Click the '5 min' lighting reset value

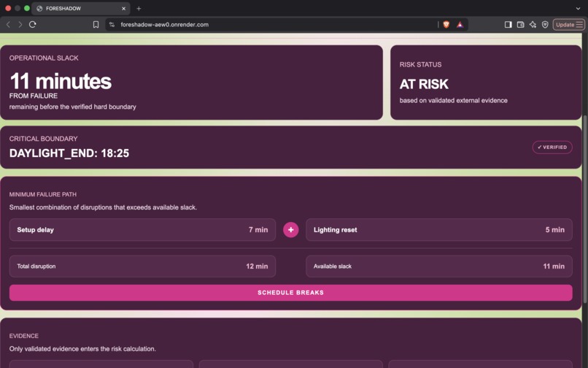click(x=554, y=229)
